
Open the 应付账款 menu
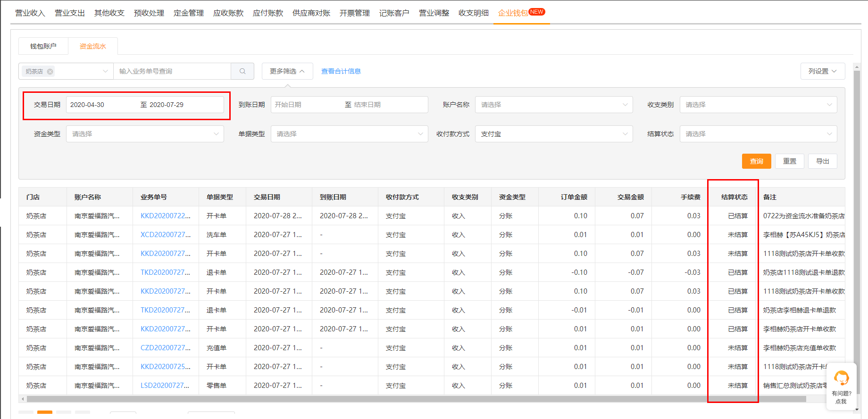[x=268, y=13]
